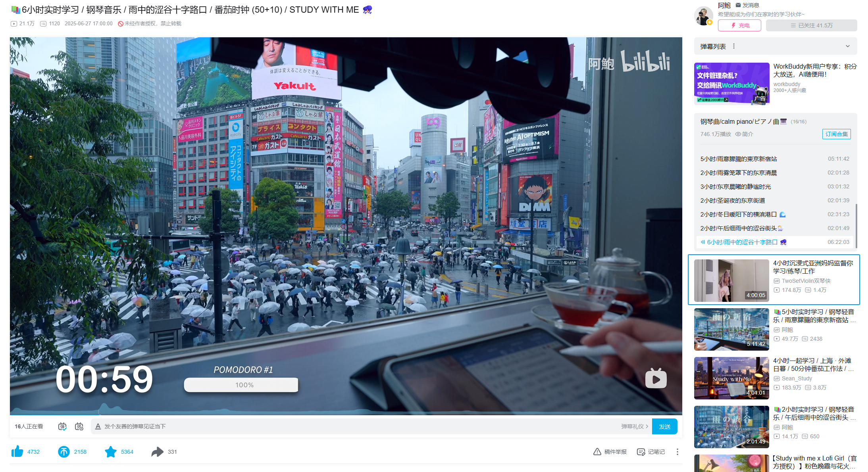This screenshot has height=472, width=868.
Task: Click the share arrow icon
Action: click(x=158, y=451)
